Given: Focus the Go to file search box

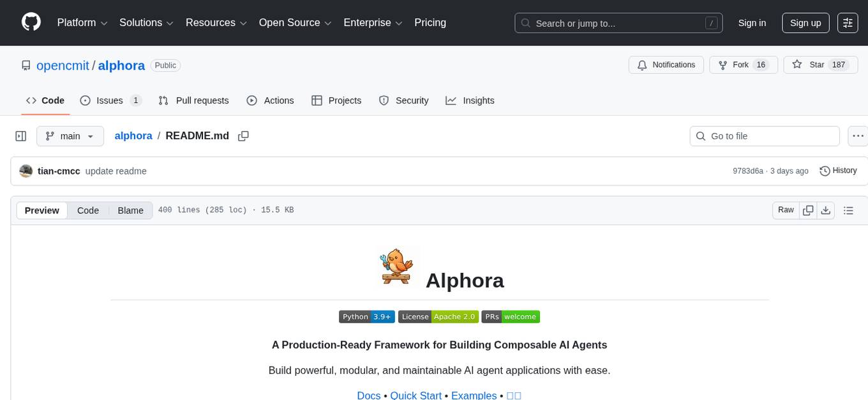Looking at the screenshot, I should coord(764,135).
